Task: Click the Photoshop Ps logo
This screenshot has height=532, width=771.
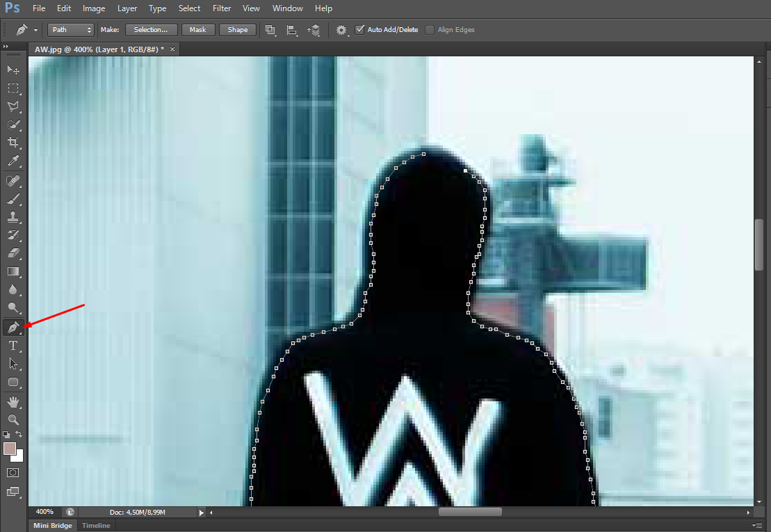Action: pyautogui.click(x=13, y=8)
